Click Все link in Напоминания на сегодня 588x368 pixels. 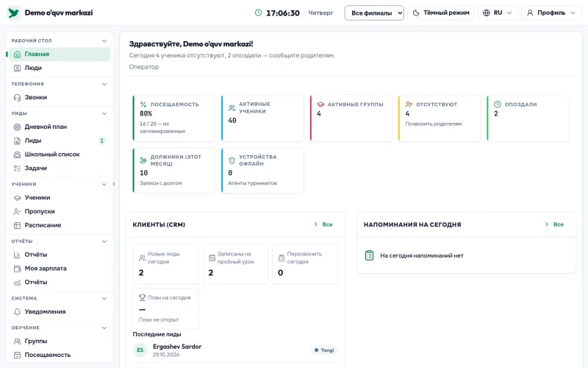tap(555, 224)
